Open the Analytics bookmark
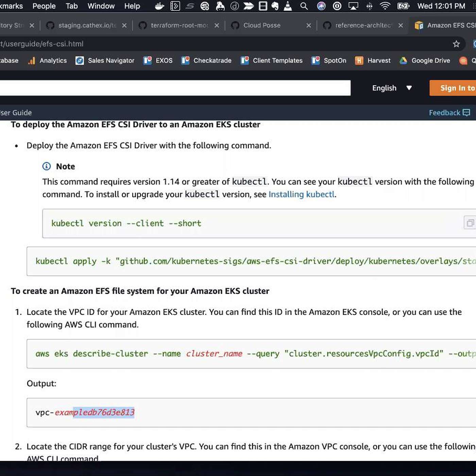This screenshot has height=476, width=476. 47,61
